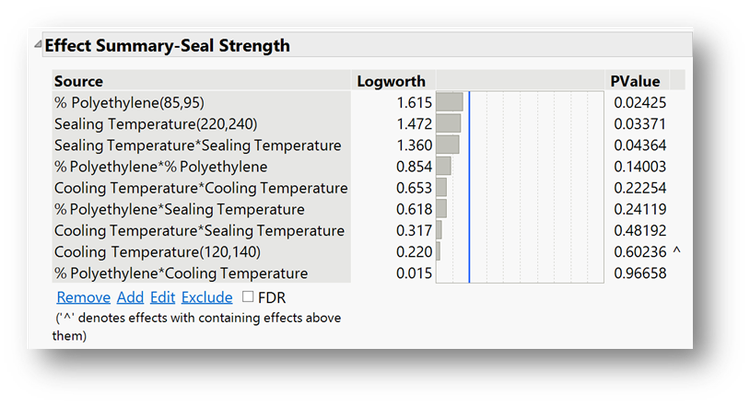Click the Edit link
Viewport: 750px width, 406px height.
[x=162, y=297]
